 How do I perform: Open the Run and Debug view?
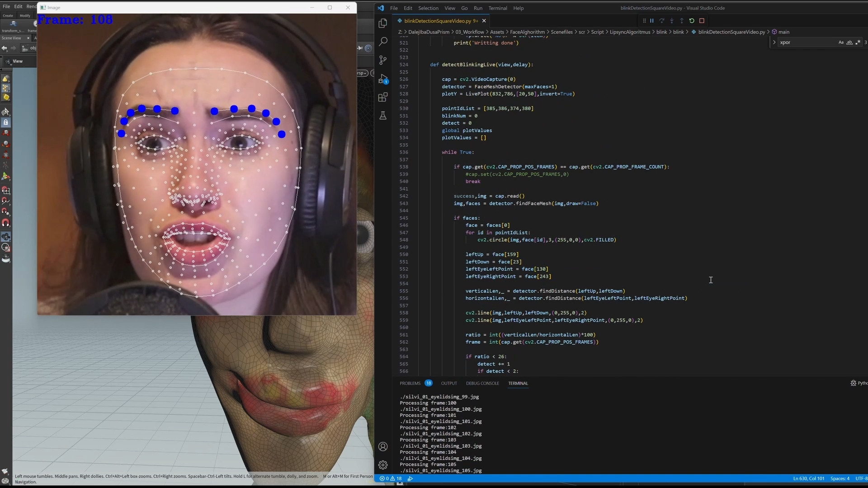[x=383, y=79]
